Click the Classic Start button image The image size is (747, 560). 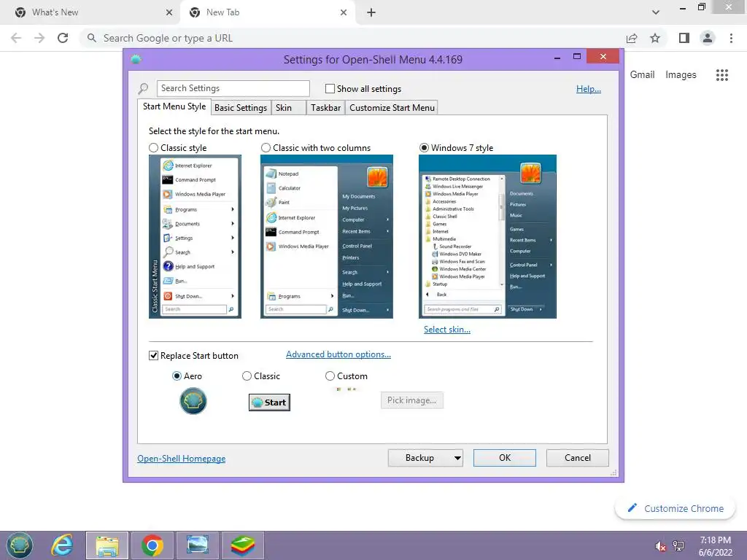(269, 402)
